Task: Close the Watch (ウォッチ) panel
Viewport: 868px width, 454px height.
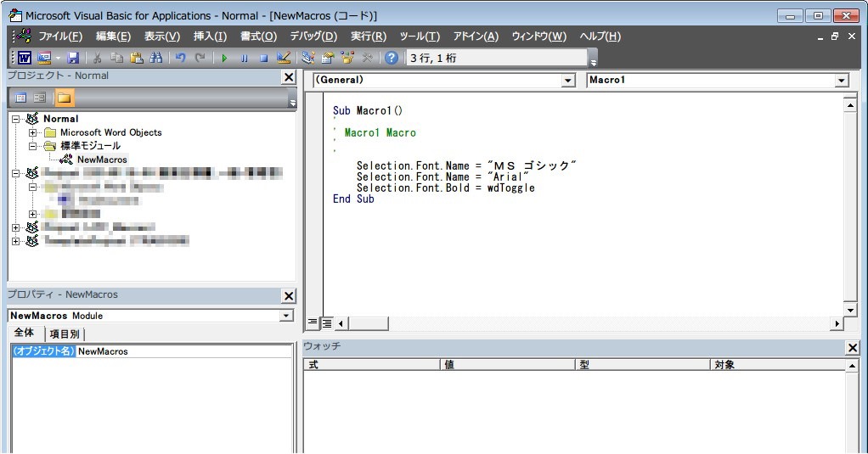Action: click(853, 348)
